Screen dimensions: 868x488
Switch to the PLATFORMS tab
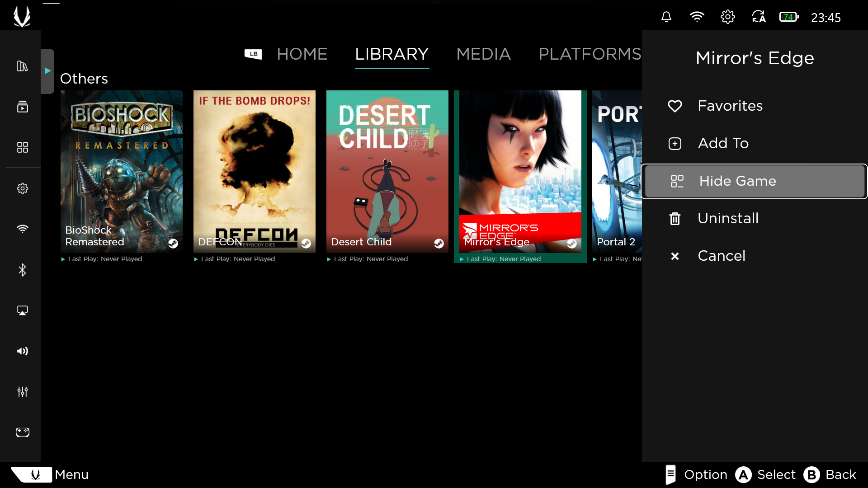pyautogui.click(x=590, y=54)
